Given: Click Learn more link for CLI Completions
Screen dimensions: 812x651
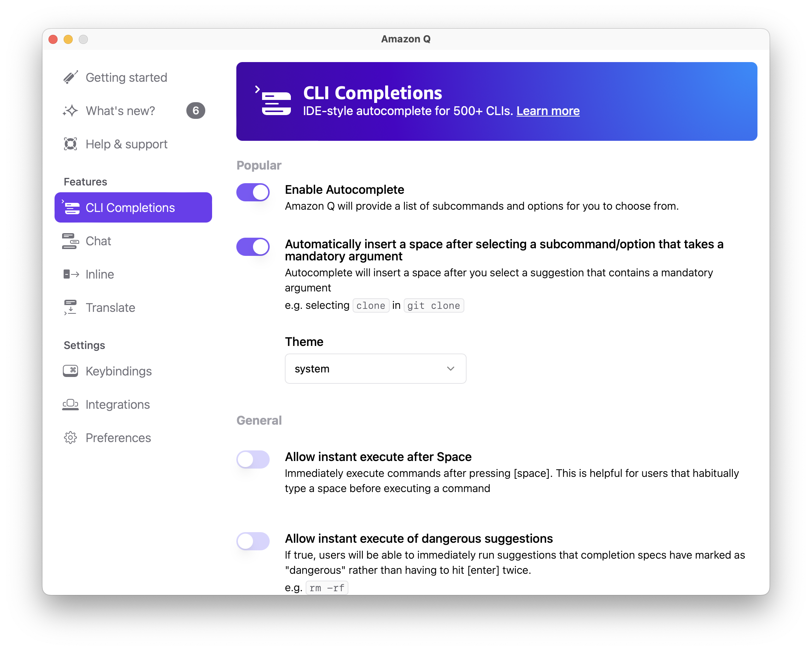Looking at the screenshot, I should pyautogui.click(x=548, y=110).
